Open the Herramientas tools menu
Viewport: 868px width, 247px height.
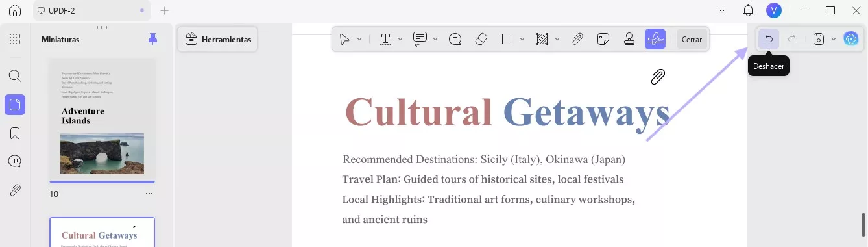click(218, 40)
